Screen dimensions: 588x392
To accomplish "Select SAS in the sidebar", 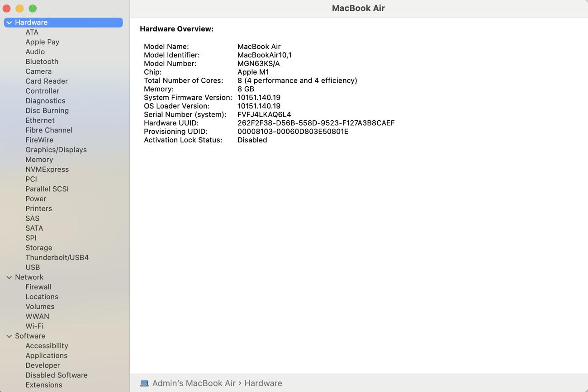I will pos(33,218).
